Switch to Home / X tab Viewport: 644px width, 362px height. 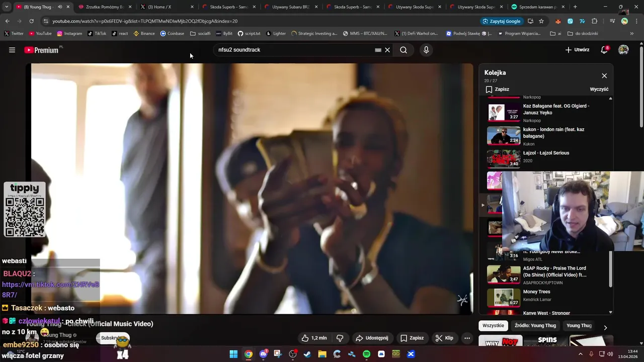pyautogui.click(x=167, y=7)
